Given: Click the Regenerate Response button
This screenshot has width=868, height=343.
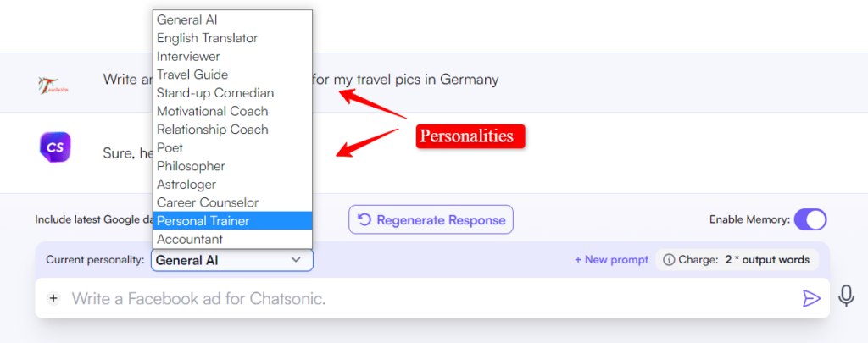Looking at the screenshot, I should (x=431, y=220).
